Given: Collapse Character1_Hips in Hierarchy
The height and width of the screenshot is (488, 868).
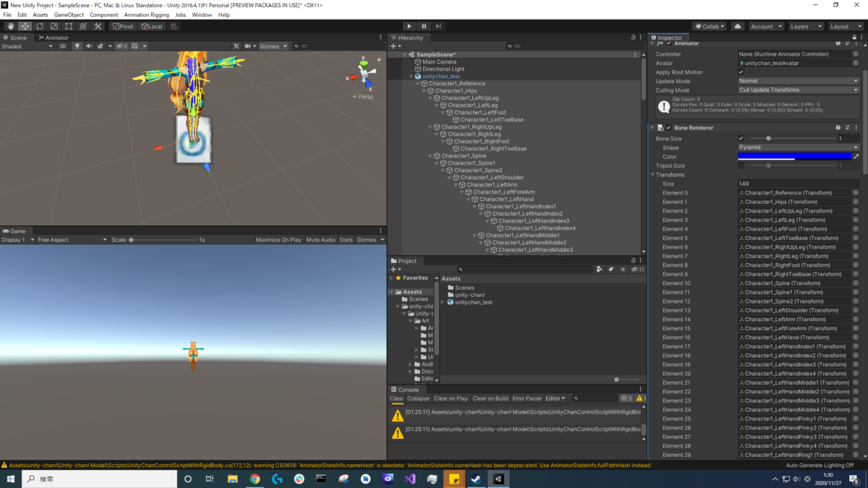Looking at the screenshot, I should coord(424,91).
